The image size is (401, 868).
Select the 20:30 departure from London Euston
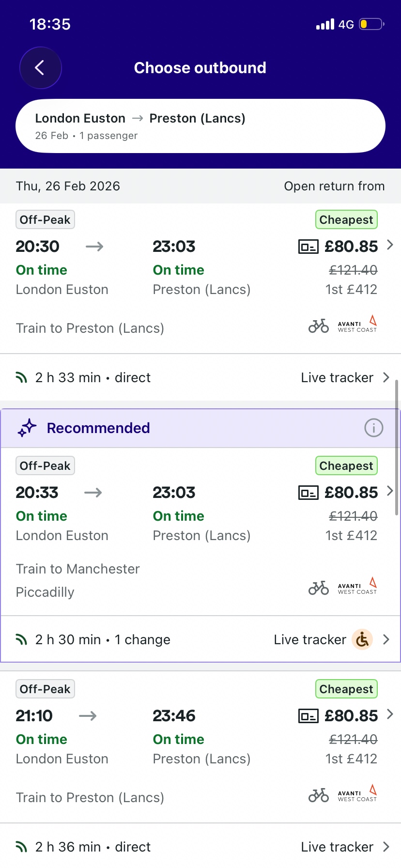38,247
